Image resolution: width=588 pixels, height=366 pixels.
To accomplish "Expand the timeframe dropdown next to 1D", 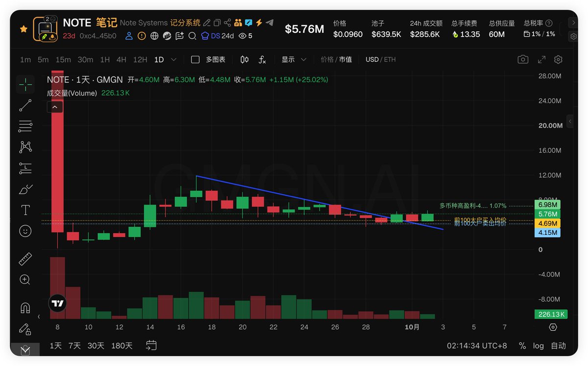I will pyautogui.click(x=173, y=59).
